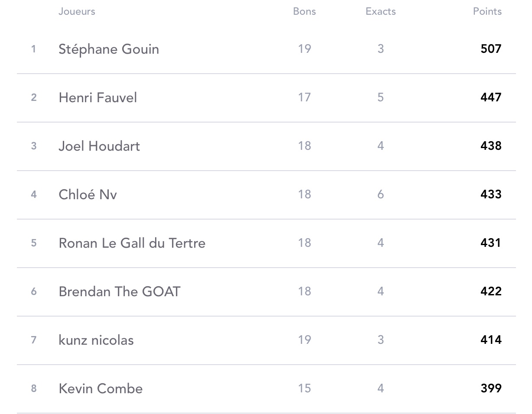Screen dimensions: 532x414
Task: Click on kunz nicolas row name
Action: (x=96, y=340)
